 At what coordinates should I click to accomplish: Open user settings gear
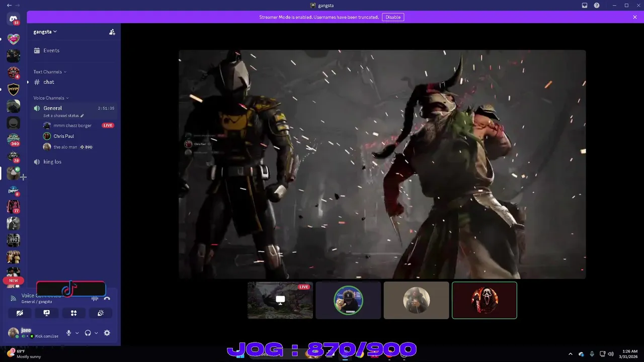click(107, 333)
